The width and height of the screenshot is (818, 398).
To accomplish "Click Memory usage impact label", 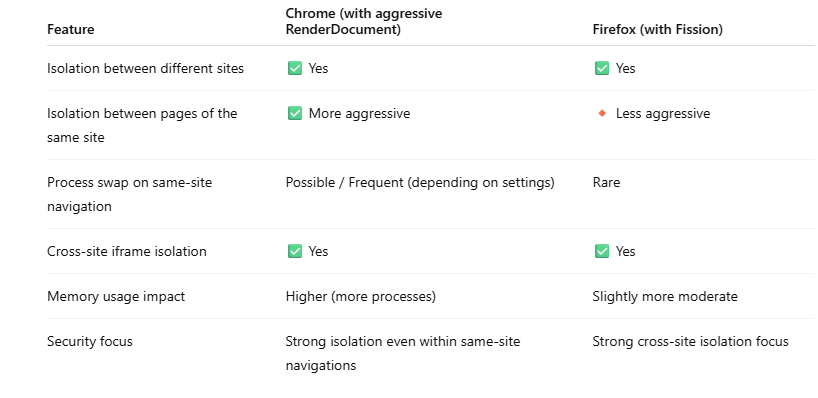I will pos(116,296).
